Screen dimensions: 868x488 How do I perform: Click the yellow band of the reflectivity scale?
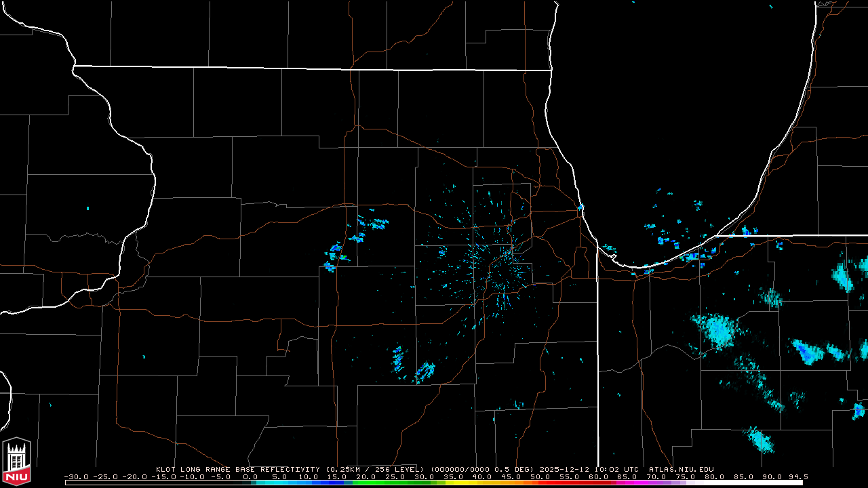click(x=468, y=483)
